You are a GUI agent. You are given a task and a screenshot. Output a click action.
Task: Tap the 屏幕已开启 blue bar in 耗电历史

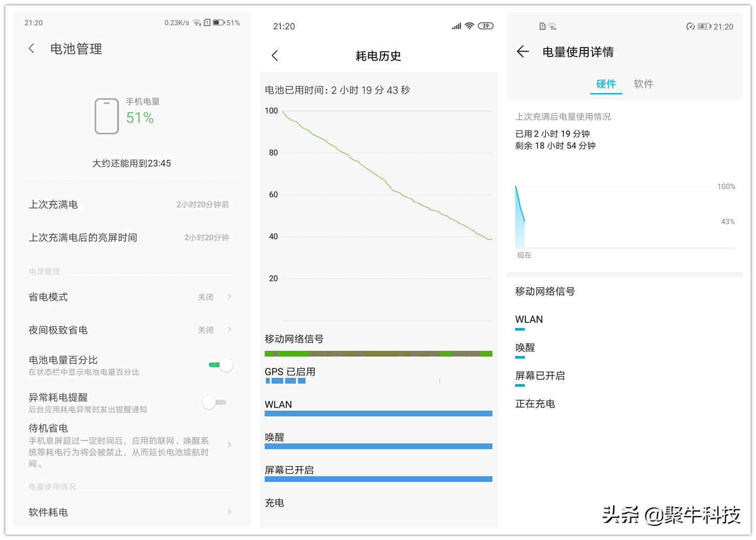[x=379, y=479]
